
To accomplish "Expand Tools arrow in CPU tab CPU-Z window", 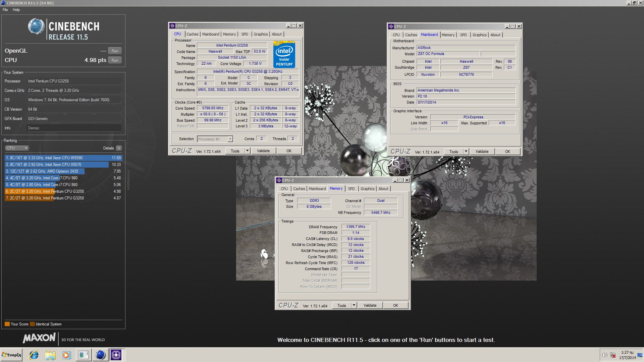I will pyautogui.click(x=248, y=151).
